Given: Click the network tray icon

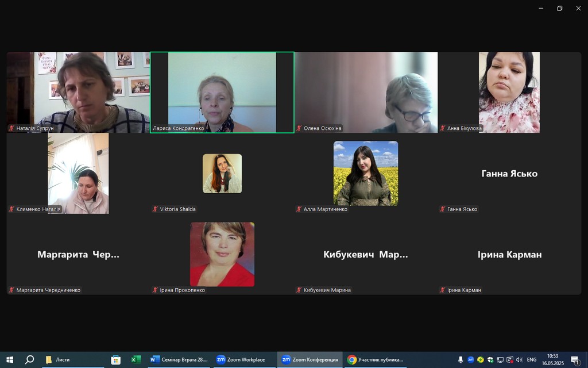Looking at the screenshot, I should pyautogui.click(x=500, y=360).
